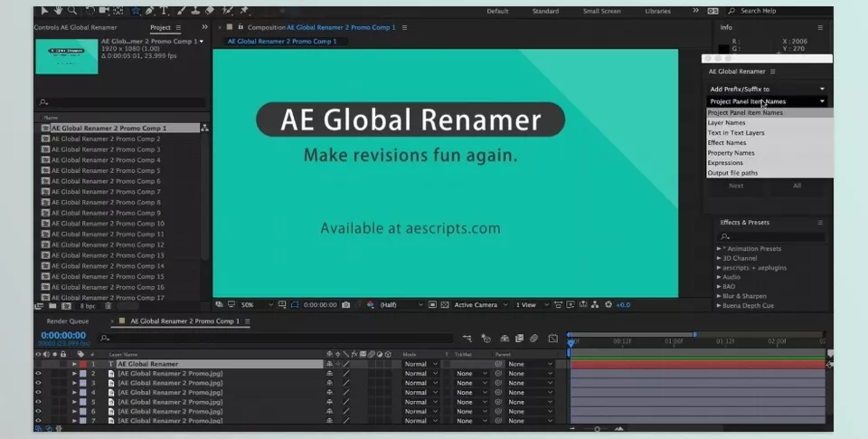The height and width of the screenshot is (439, 868).
Task: Open Add Prefix/Suffix to mode dropdown
Action: click(x=768, y=90)
